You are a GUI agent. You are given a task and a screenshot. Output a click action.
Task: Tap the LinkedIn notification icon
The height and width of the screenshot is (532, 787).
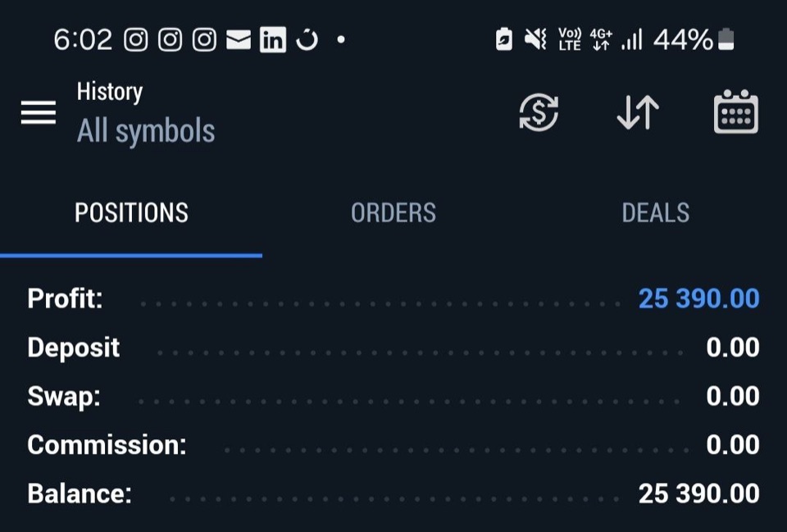coord(273,39)
